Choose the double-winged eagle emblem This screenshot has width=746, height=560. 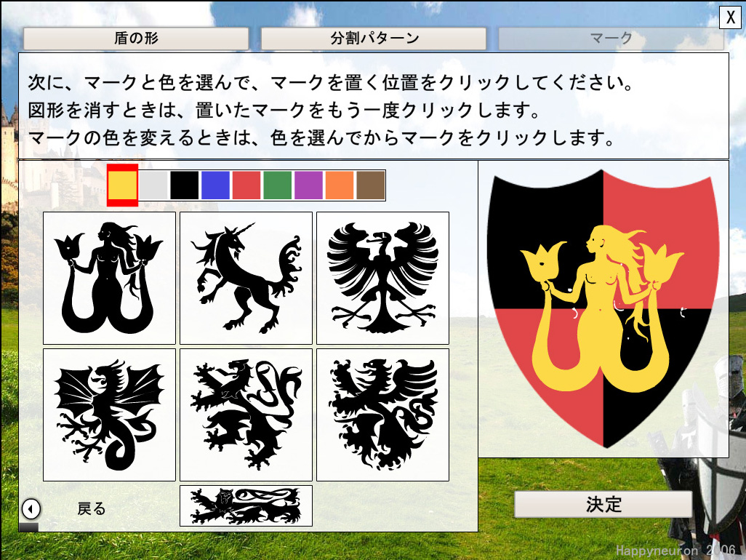click(x=382, y=278)
